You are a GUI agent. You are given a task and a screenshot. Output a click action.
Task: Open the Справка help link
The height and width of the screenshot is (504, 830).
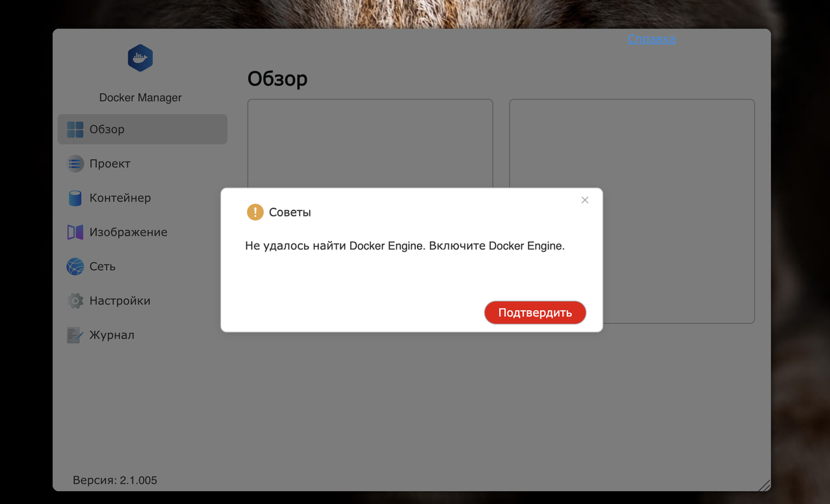click(x=652, y=39)
